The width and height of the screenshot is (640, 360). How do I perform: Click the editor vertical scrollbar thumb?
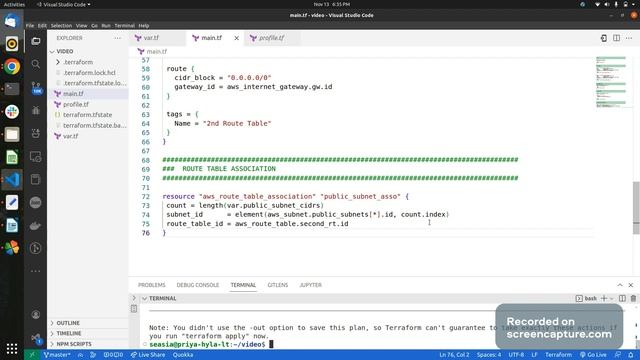(x=636, y=208)
